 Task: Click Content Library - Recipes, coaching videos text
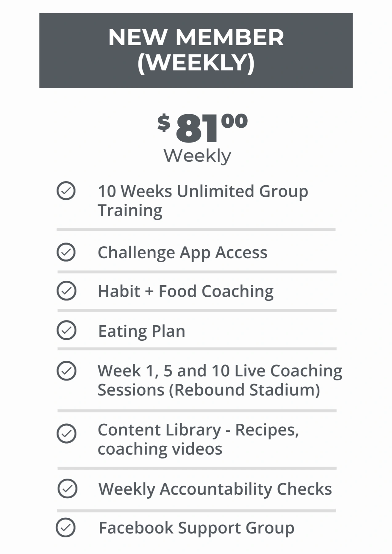point(198,439)
